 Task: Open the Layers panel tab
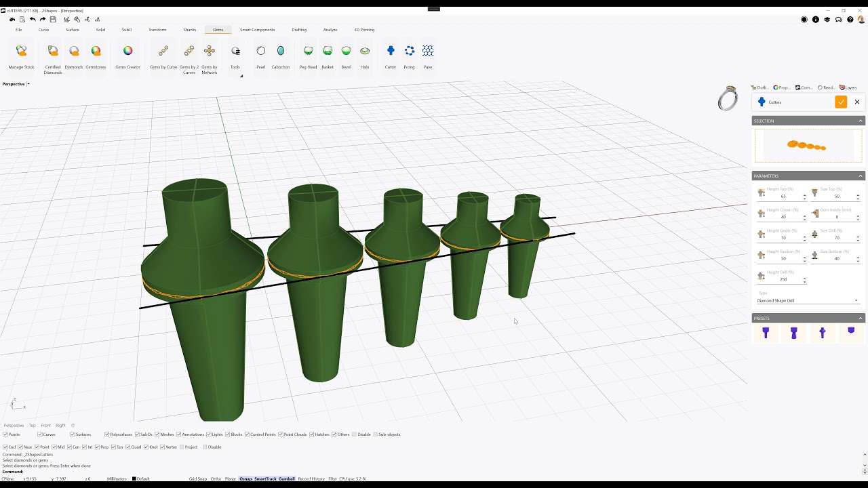click(x=848, y=87)
